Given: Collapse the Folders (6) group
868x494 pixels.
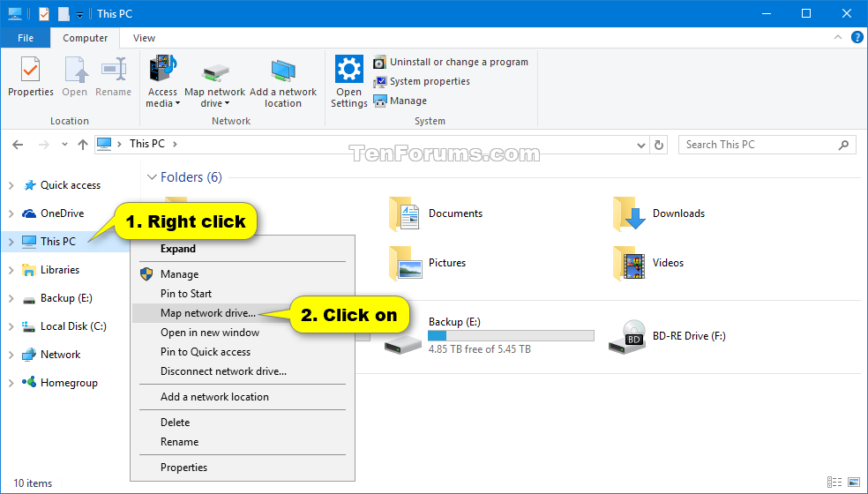Looking at the screenshot, I should [152, 177].
